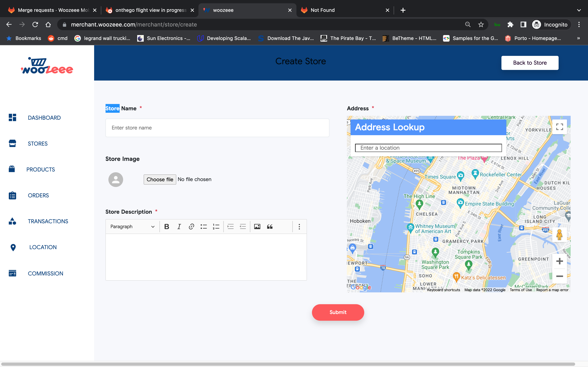
Task: Toggle bold formatting in description editor
Action: tap(166, 227)
